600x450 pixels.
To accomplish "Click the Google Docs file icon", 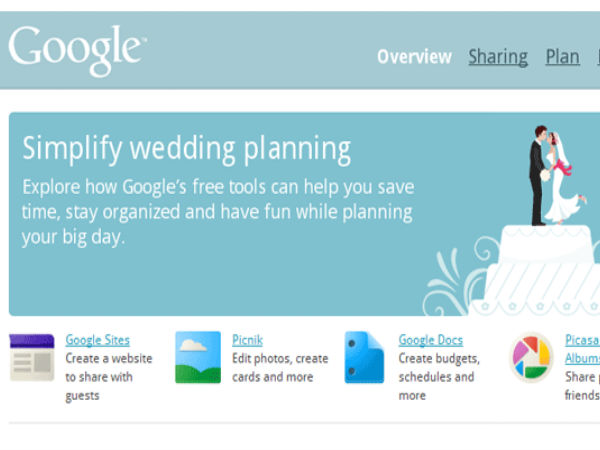I will 364,357.
